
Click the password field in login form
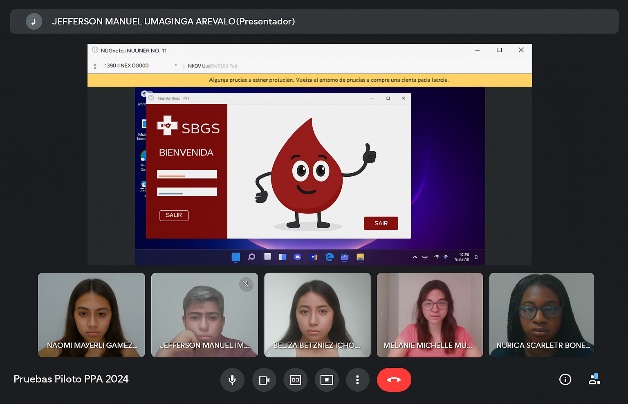(187, 191)
